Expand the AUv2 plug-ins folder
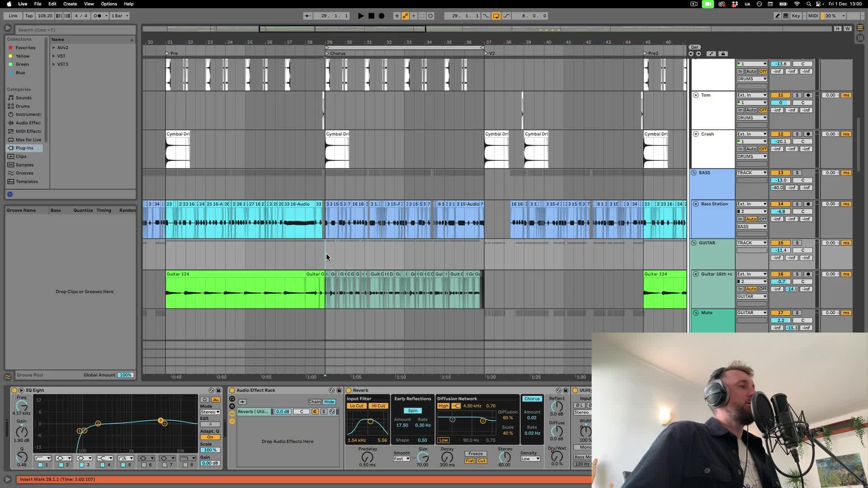This screenshot has width=868, height=488. click(x=54, y=47)
